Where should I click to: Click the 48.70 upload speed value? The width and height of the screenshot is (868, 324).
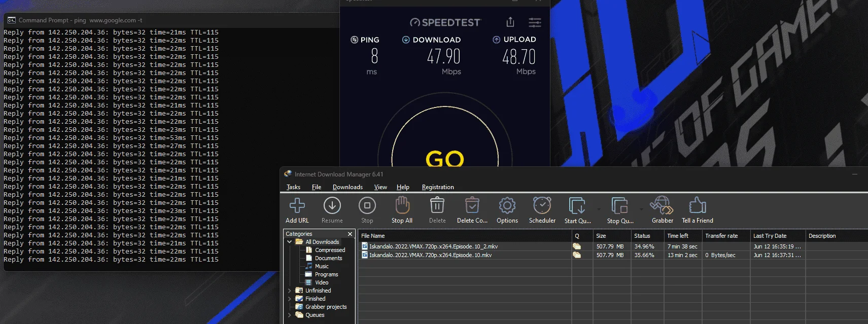(519, 56)
